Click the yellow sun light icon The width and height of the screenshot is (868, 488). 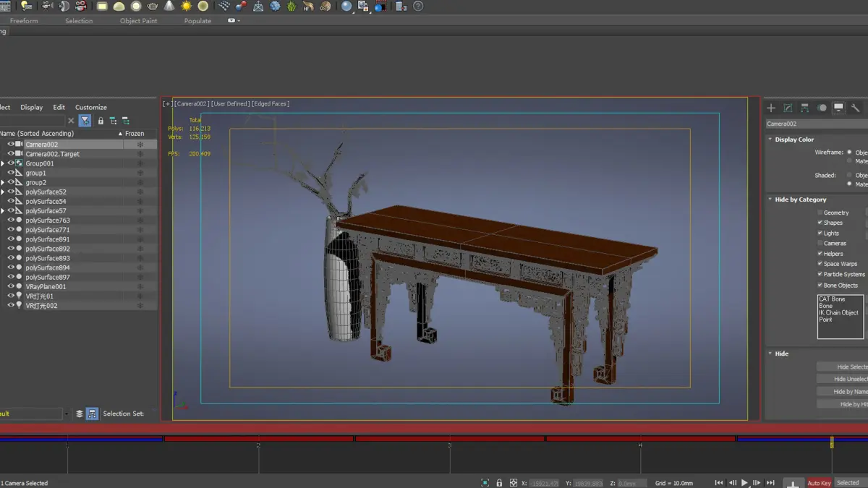click(187, 6)
